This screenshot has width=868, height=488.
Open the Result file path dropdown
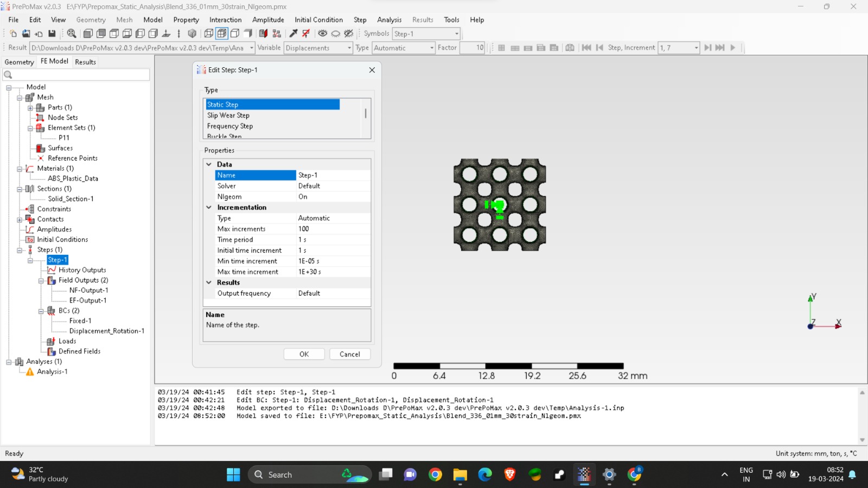[251, 48]
